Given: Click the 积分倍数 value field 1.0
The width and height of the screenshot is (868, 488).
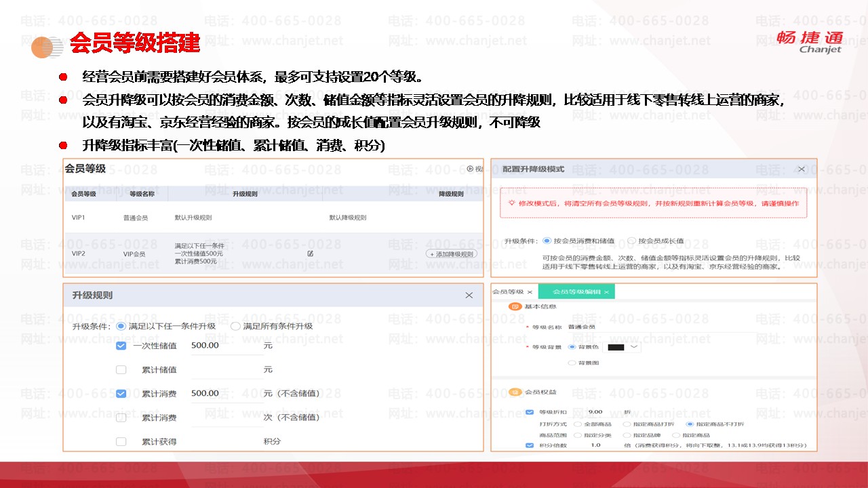Looking at the screenshot, I should pos(597,445).
